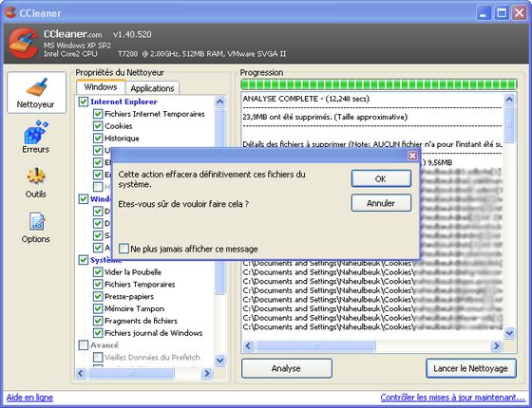Open 'Contrôler les mises à jour maintenant' link
This screenshot has width=532, height=408.
tap(452, 398)
